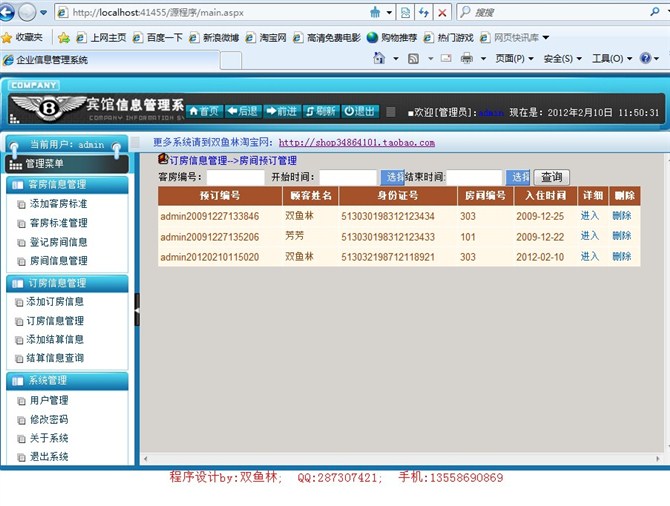The width and height of the screenshot is (670, 506).
Task: Click the compatibility view icon in address bar
Action: (405, 12)
